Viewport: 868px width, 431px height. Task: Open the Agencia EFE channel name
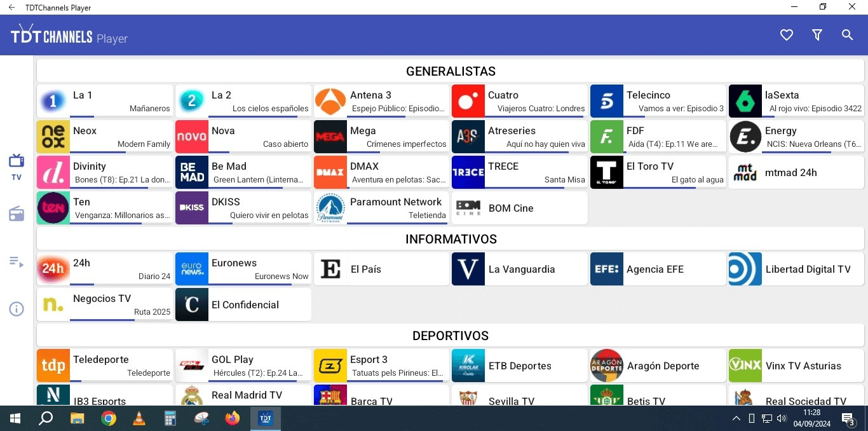point(655,269)
